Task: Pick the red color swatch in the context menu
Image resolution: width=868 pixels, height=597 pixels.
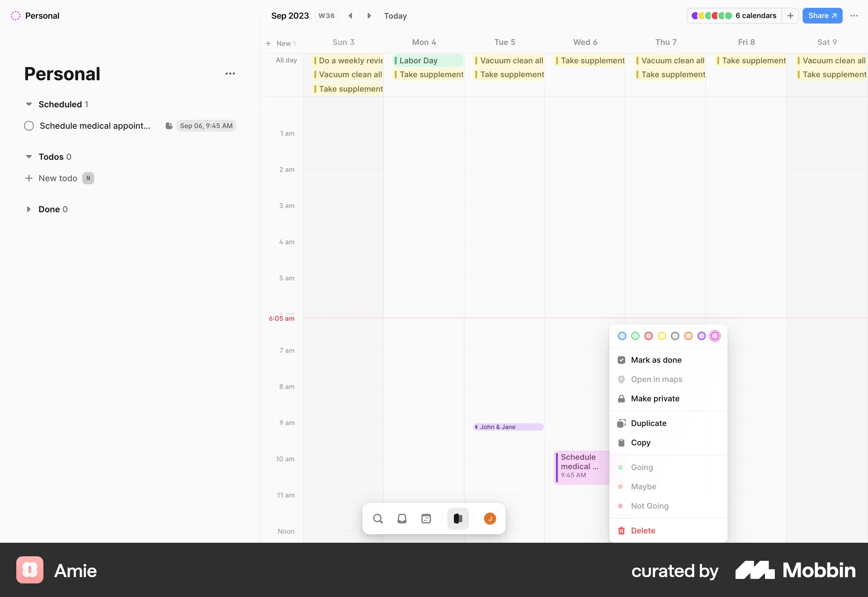Action: click(648, 336)
